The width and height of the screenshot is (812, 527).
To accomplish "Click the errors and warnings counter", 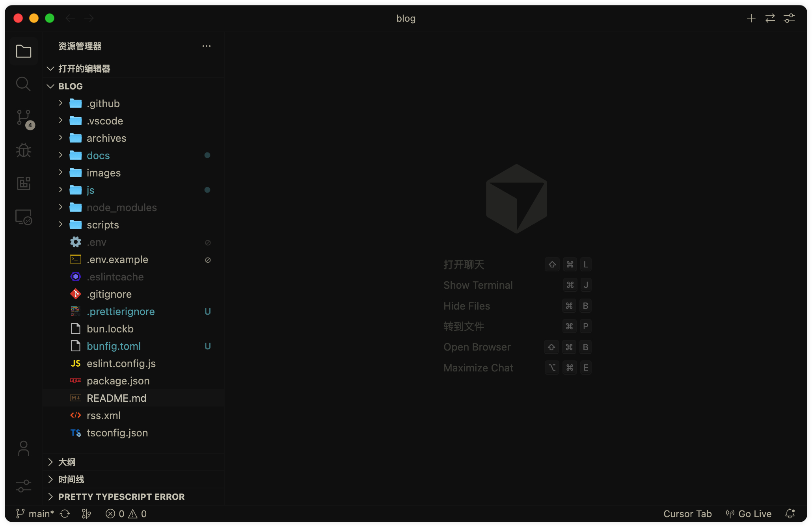I will pyautogui.click(x=126, y=514).
